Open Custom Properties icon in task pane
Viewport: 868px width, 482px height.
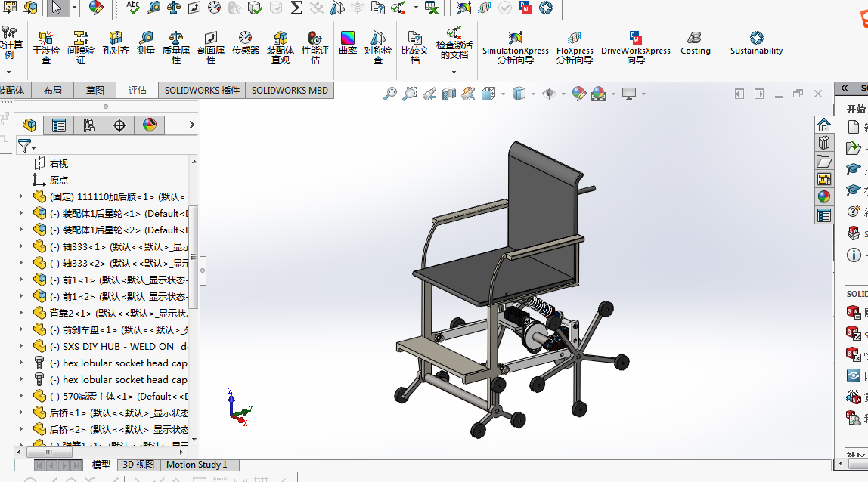pyautogui.click(x=823, y=215)
